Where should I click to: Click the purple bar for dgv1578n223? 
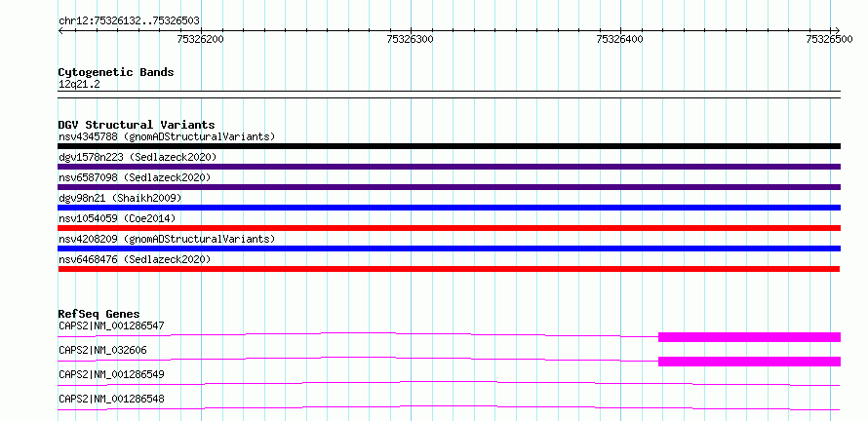click(449, 167)
